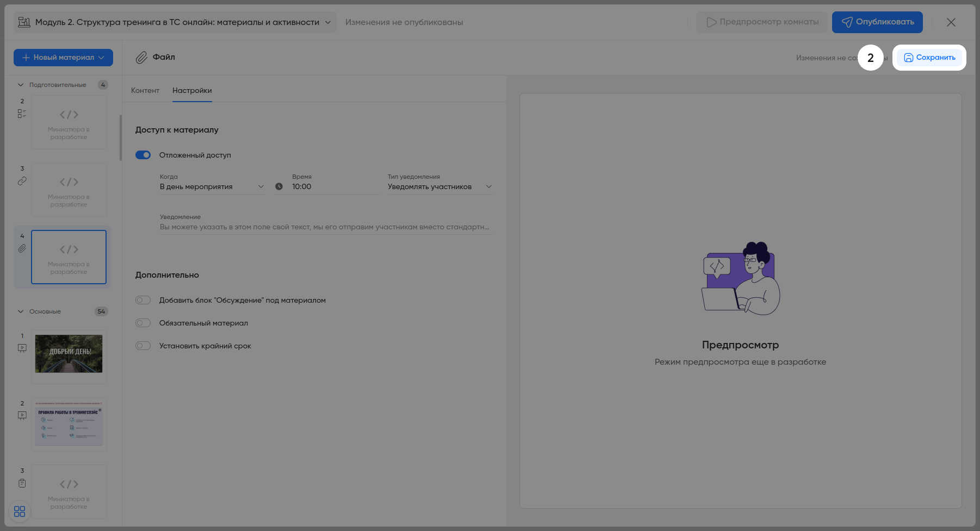Enable Установить крайний срок toggle
This screenshot has height=531, width=980.
[x=143, y=346]
